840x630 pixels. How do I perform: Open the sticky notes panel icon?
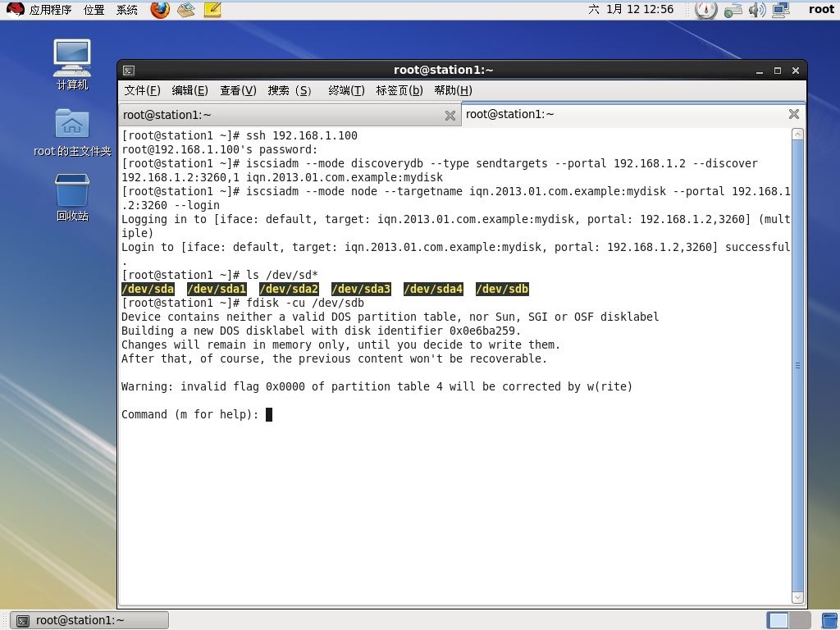[x=212, y=10]
